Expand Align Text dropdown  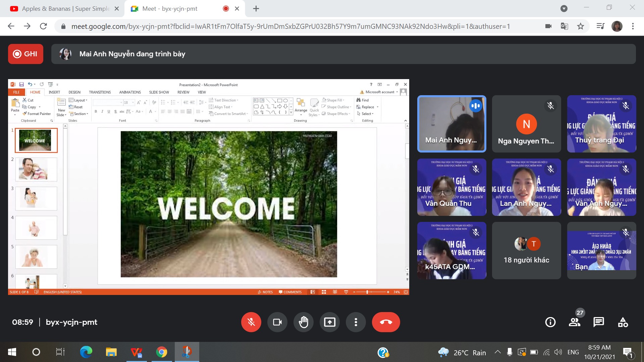click(x=221, y=107)
